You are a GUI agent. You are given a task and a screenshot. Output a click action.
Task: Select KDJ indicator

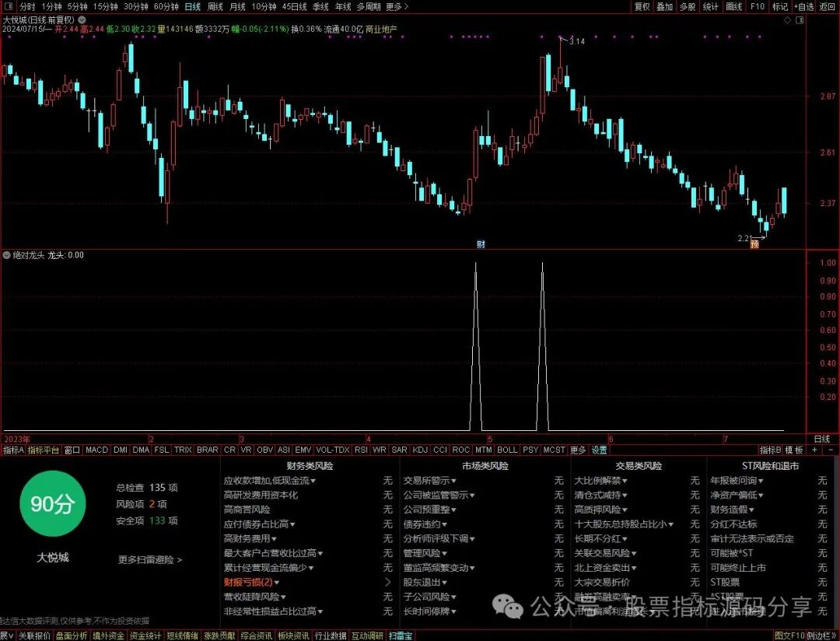[x=420, y=450]
